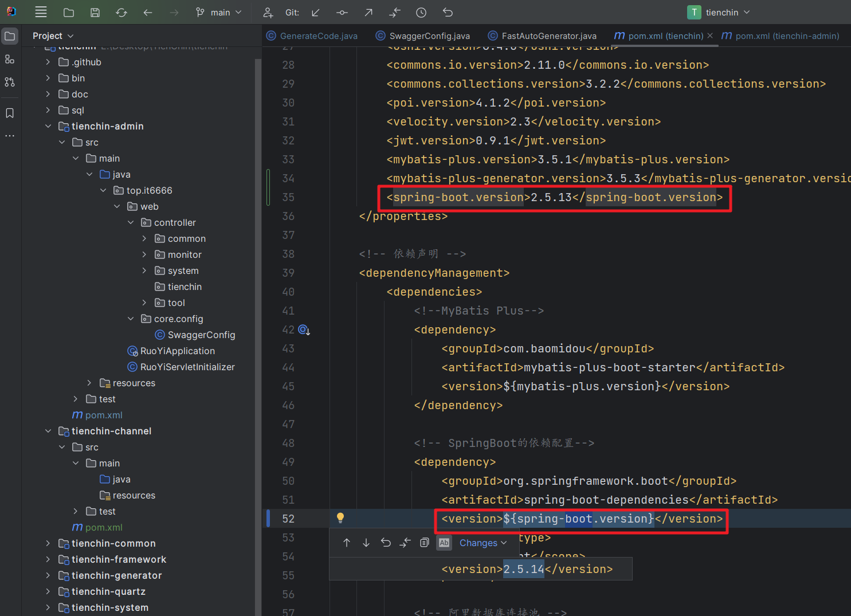The image size is (851, 616).
Task: Expand the .github folder
Action: (48, 62)
